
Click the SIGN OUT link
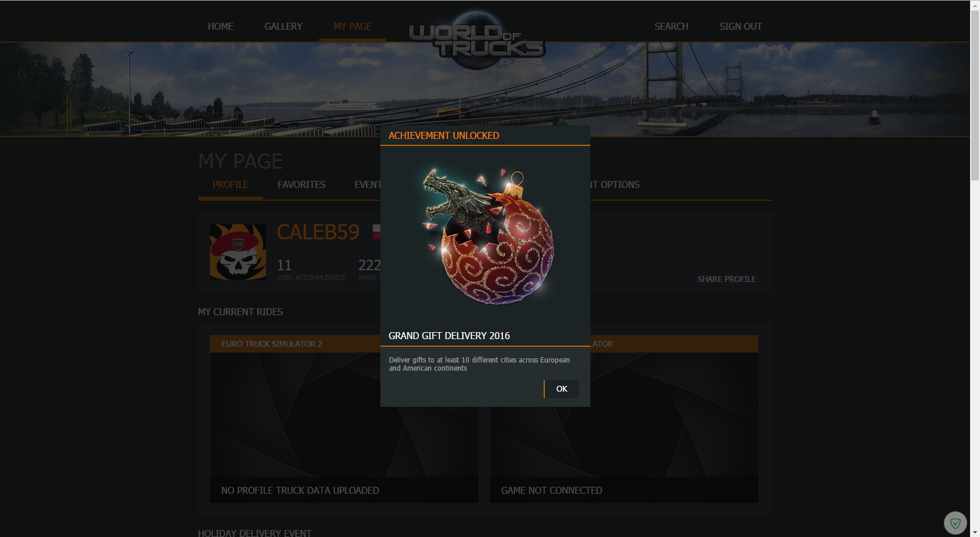pyautogui.click(x=741, y=26)
